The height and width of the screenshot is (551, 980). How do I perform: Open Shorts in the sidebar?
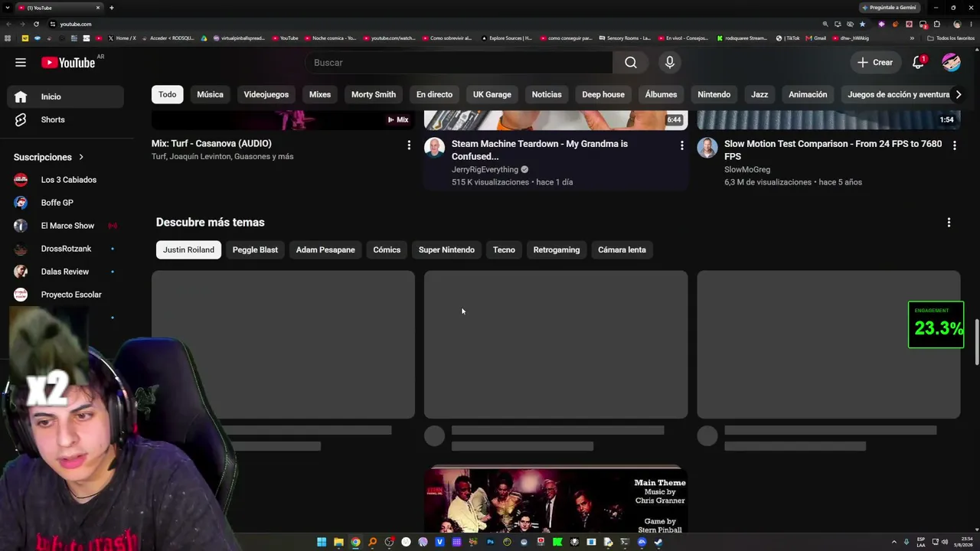(x=66, y=120)
